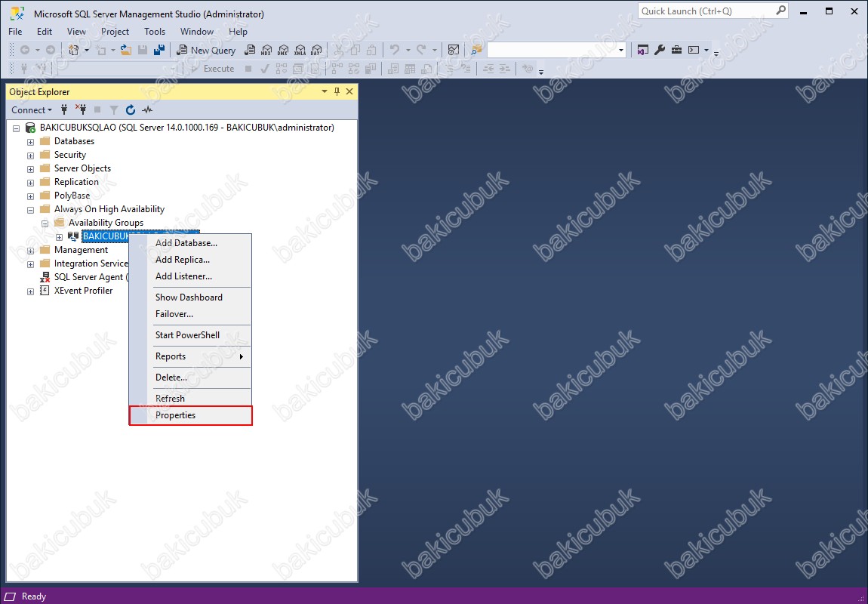868x604 pixels.
Task: Select Show Dashboard in context menu
Action: (190, 297)
